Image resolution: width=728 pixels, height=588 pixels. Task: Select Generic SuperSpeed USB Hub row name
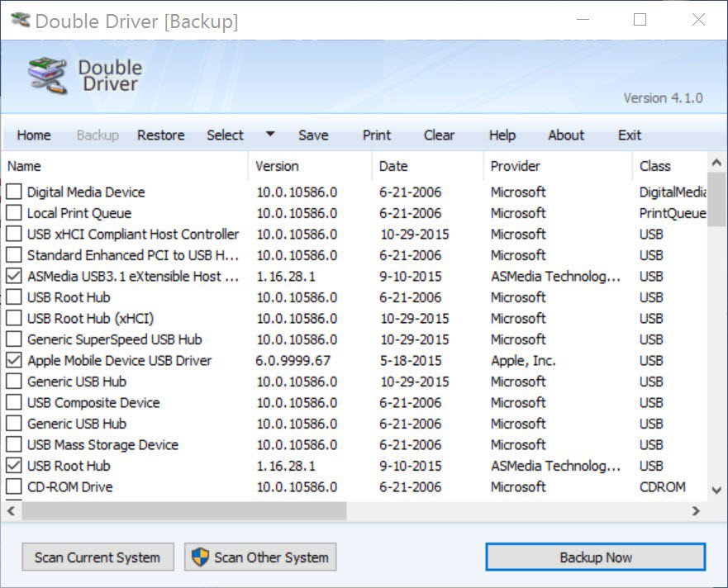pos(115,339)
